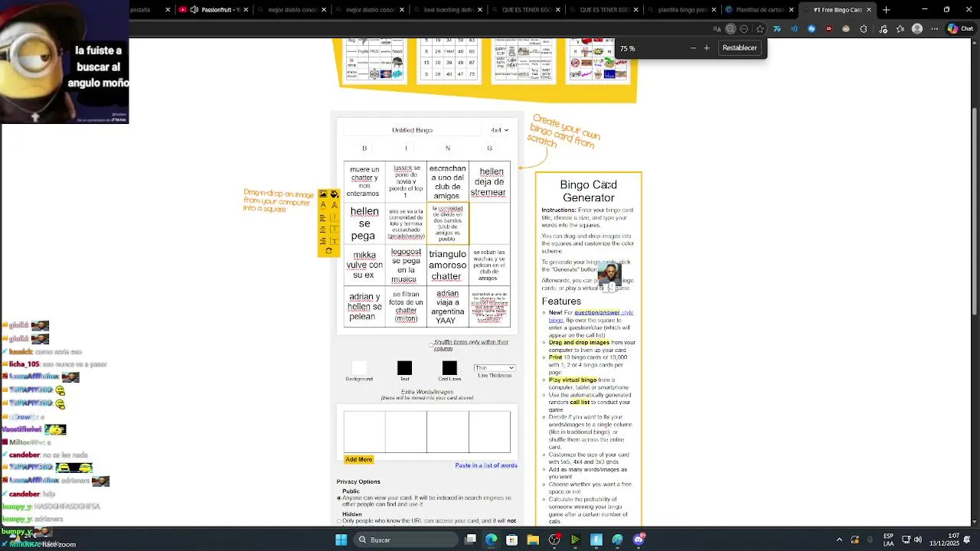Open the 4x4 card size dropdown
This screenshot has width=980, height=551.
click(500, 130)
